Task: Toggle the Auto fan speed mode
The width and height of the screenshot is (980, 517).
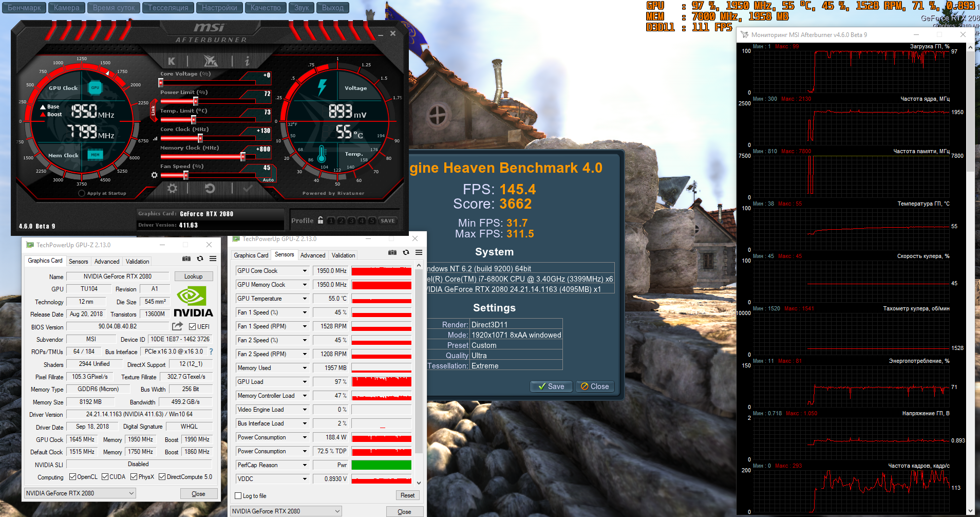Action: 268,180
